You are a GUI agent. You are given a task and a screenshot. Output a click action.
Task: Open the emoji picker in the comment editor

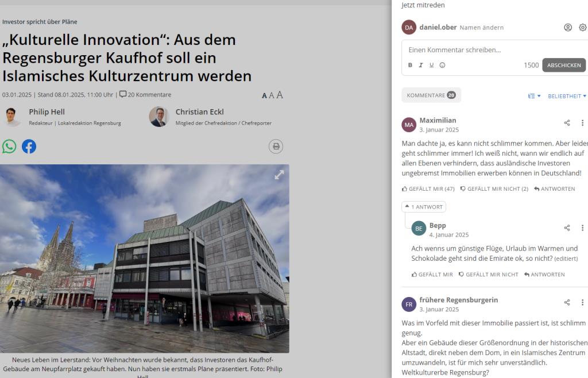pyautogui.click(x=442, y=65)
